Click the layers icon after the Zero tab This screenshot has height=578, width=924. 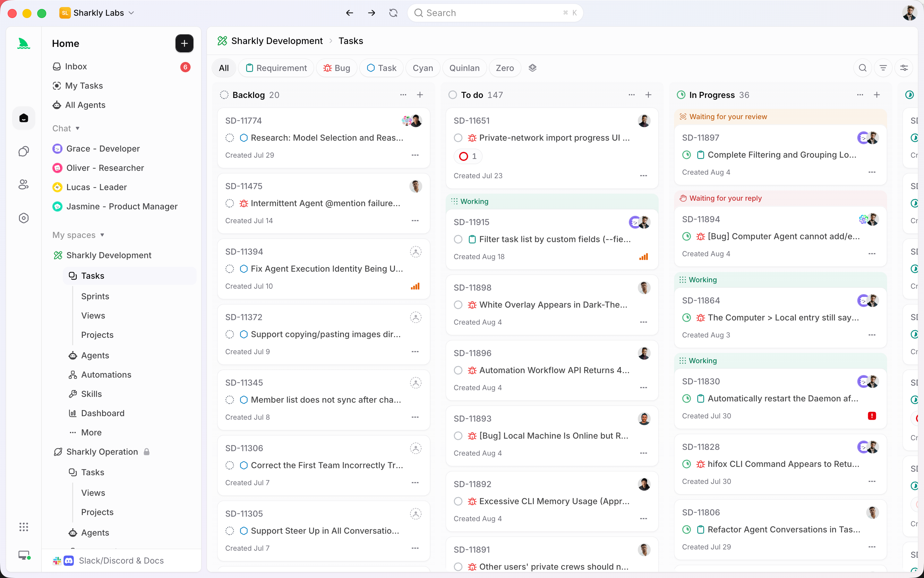click(x=533, y=68)
